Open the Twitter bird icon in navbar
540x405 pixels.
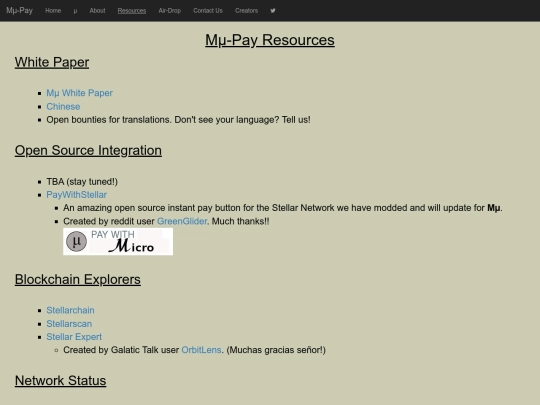(x=273, y=11)
